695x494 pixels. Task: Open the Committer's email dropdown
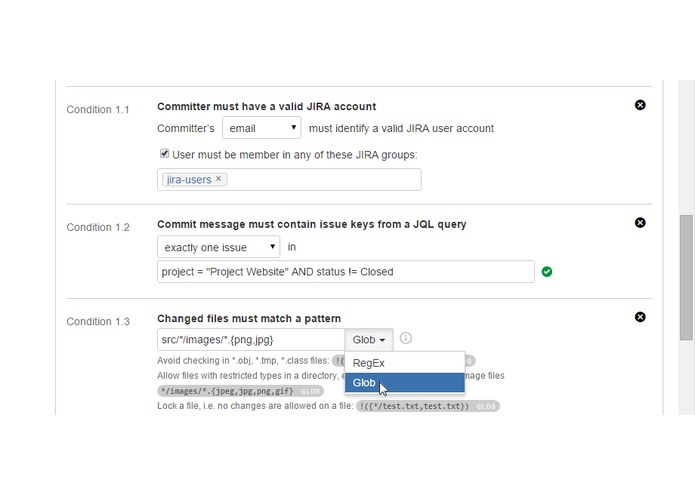[x=262, y=128]
